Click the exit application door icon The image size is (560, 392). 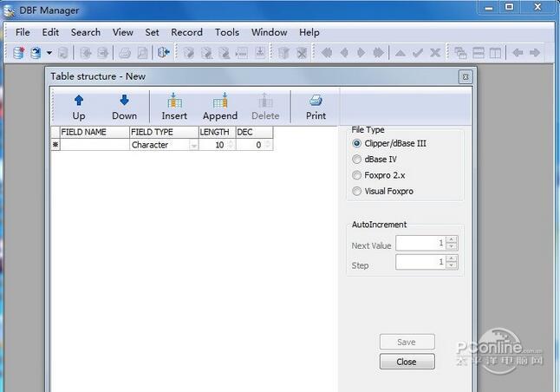(164, 53)
